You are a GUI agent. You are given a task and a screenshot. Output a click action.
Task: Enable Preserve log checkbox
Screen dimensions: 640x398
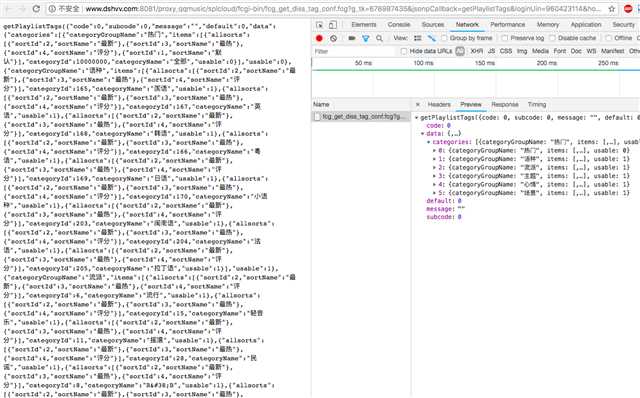tap(505, 38)
